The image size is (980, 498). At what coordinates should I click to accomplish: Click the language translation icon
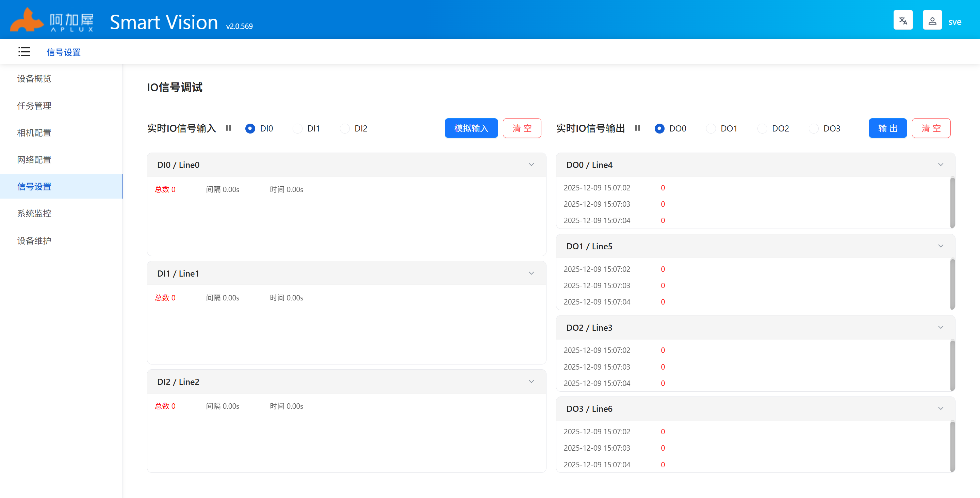[903, 20]
